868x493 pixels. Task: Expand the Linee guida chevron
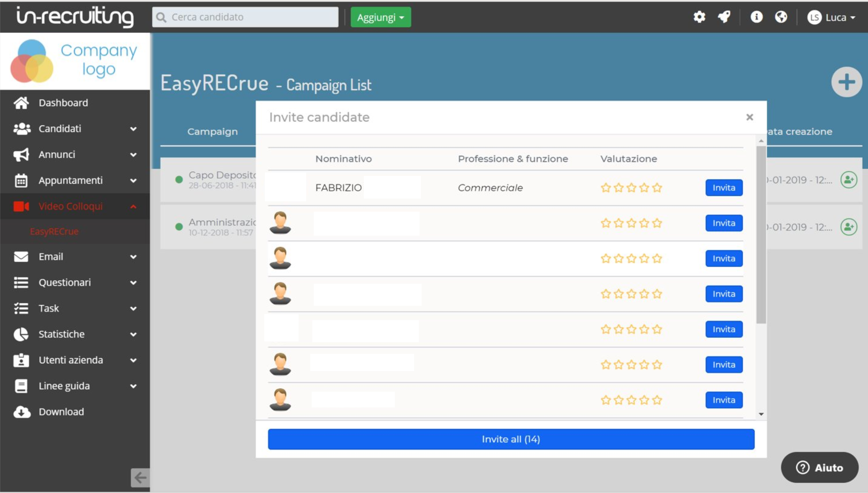pyautogui.click(x=133, y=386)
